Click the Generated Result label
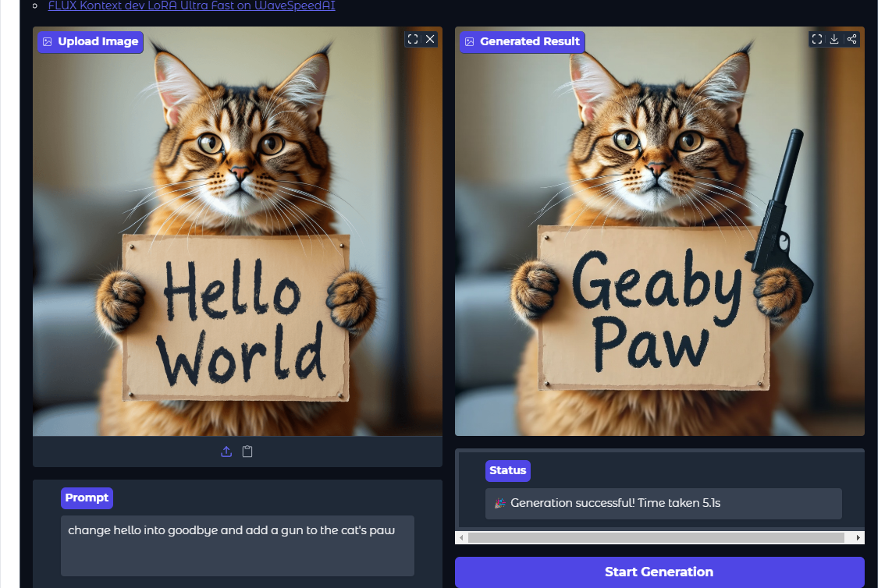 click(x=522, y=42)
